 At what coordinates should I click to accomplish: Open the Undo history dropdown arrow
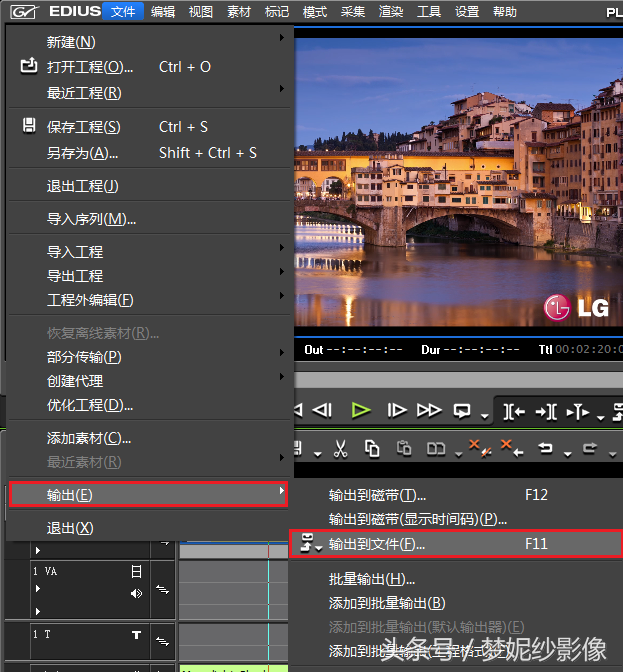pyautogui.click(x=566, y=454)
